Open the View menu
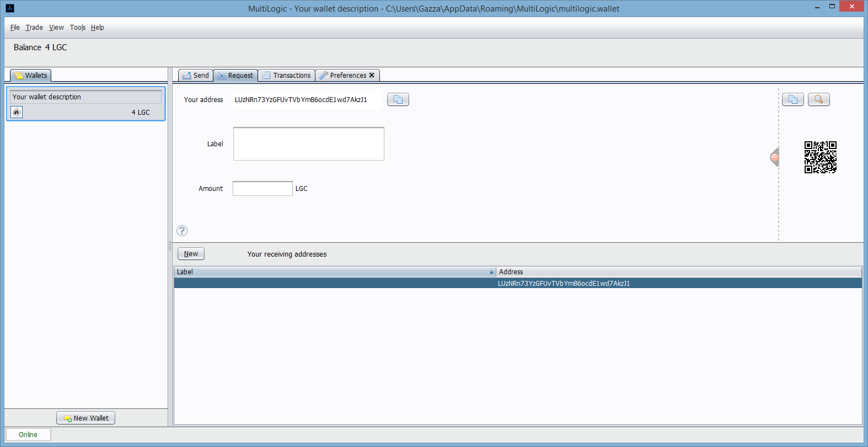 56,28
